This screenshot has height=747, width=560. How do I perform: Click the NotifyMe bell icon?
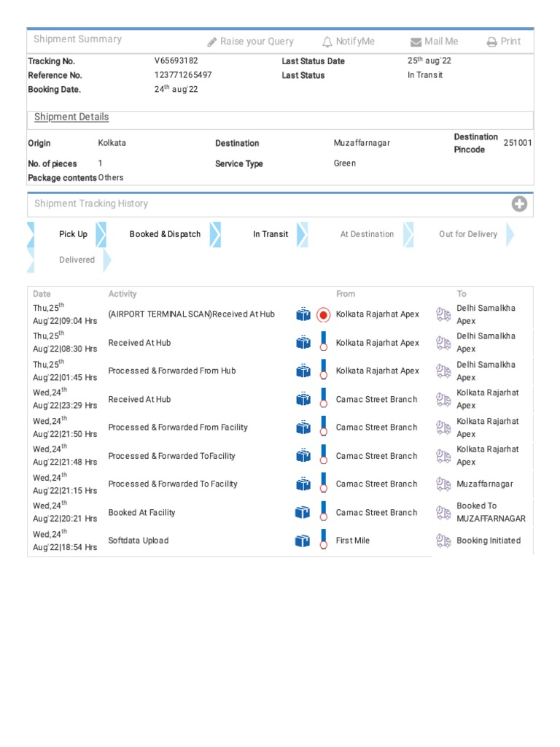click(x=327, y=42)
